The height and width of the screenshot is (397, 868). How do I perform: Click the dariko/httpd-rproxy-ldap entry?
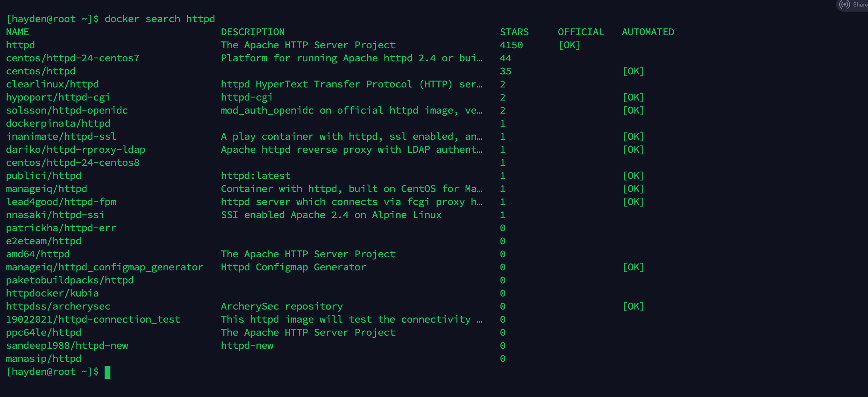pyautogui.click(x=76, y=150)
